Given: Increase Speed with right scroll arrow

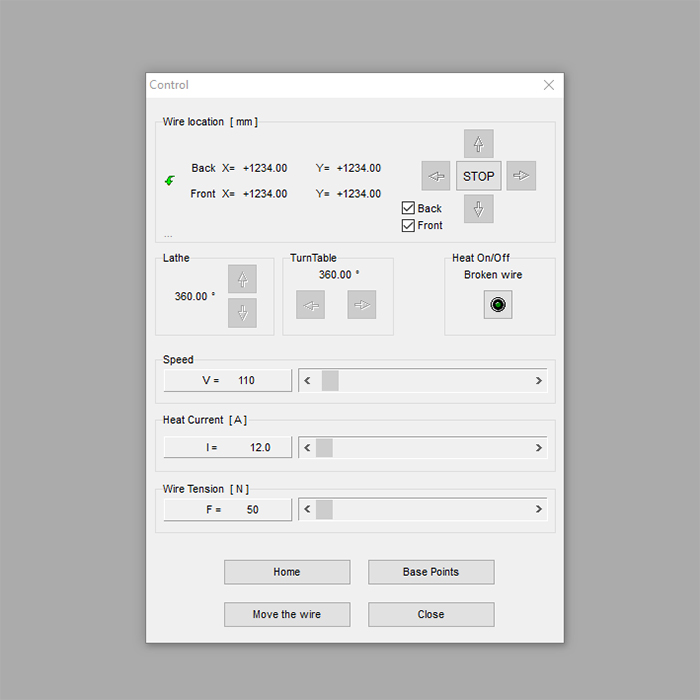Looking at the screenshot, I should 538,381.
